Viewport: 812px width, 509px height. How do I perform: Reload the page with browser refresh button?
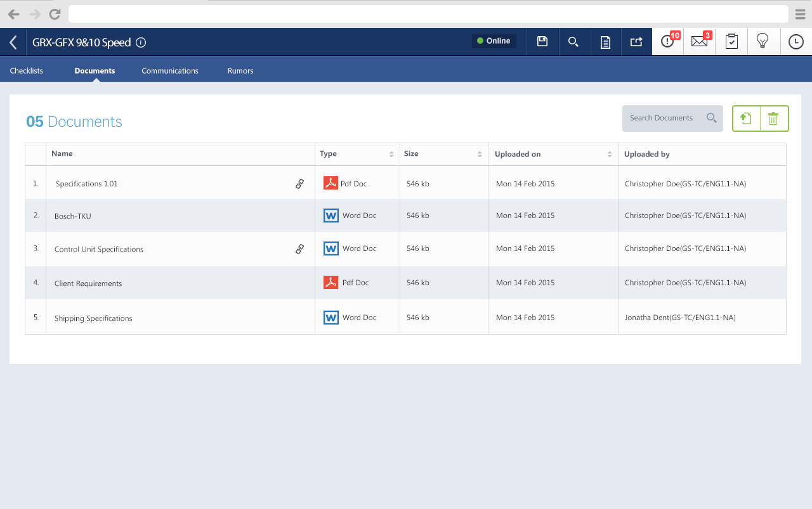[x=55, y=14]
